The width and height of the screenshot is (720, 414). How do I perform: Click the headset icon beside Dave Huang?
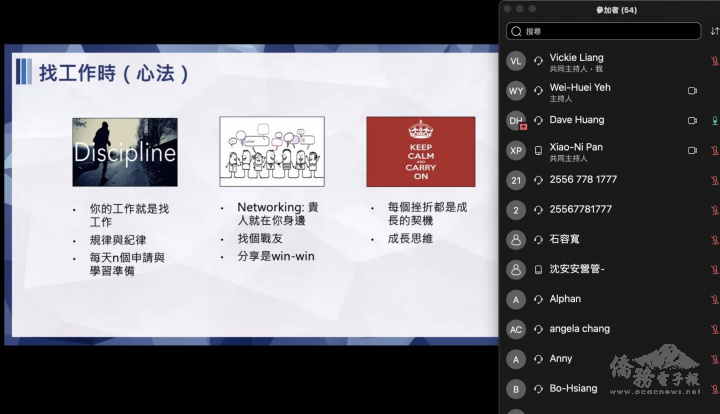pos(538,120)
